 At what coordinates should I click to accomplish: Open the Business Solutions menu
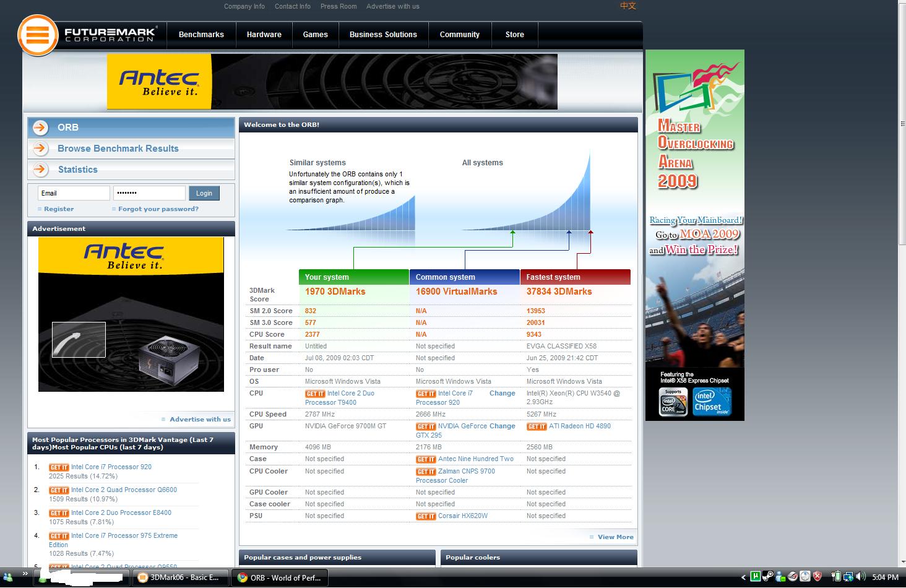(x=383, y=35)
